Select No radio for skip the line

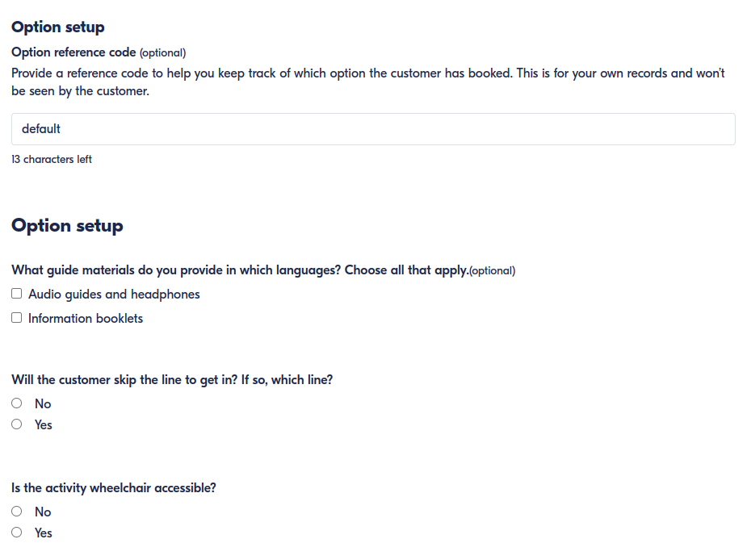click(17, 403)
